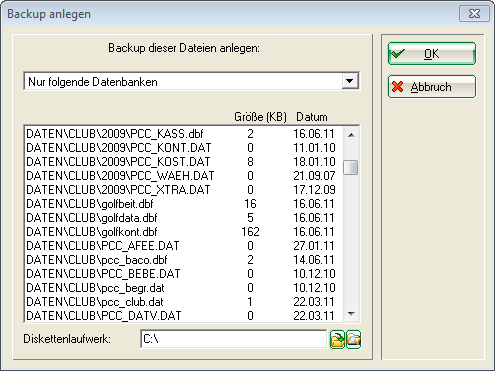Click the file list scroll down arrow
495x371 pixels.
(x=351, y=313)
